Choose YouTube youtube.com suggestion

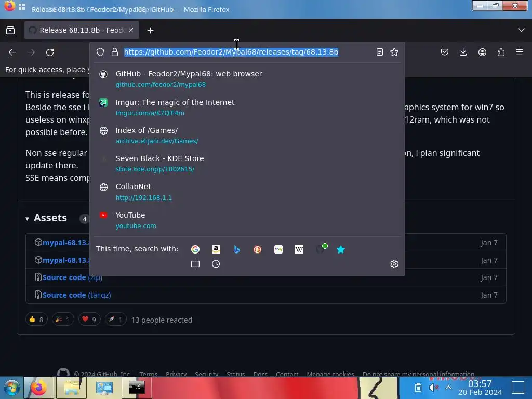pyautogui.click(x=247, y=220)
